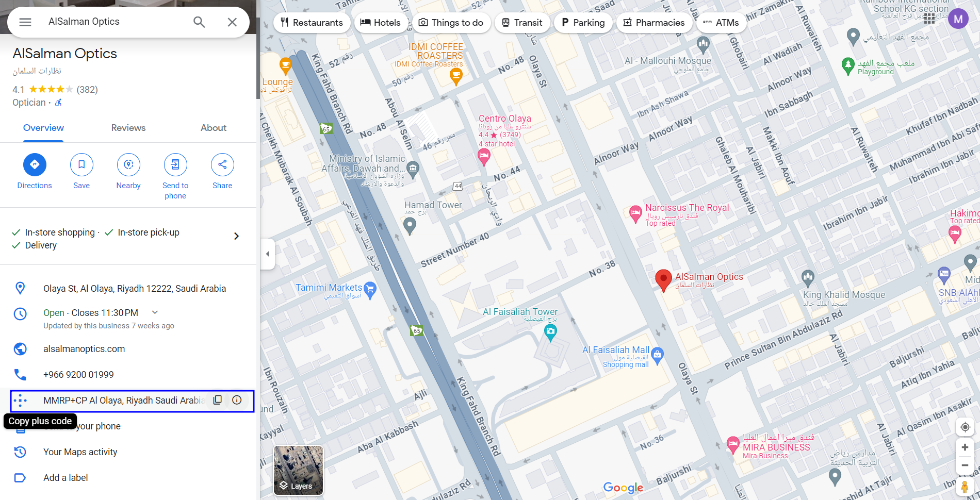Click Send to phone icon
Image resolution: width=980 pixels, height=500 pixels.
click(175, 164)
